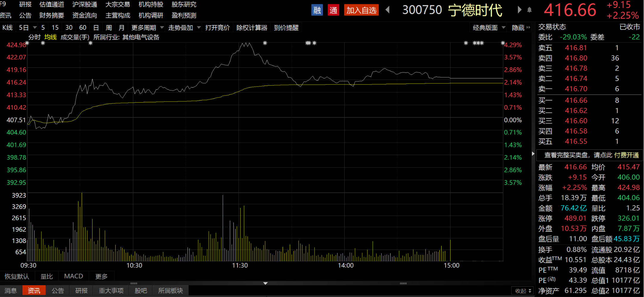
Task: Click the red 通 stock connect badge
Action: (x=333, y=10)
